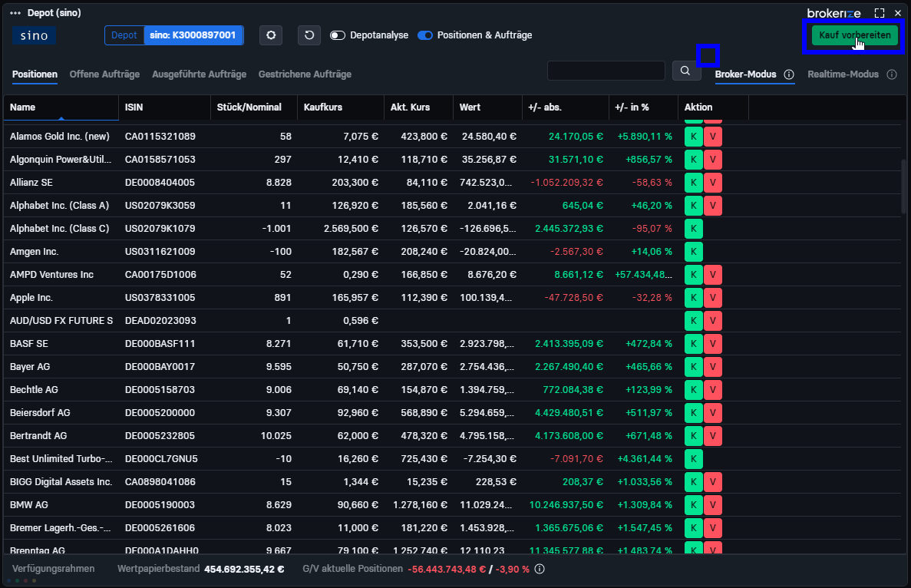Click ISIN US0311621009 for Amgen
The height and width of the screenshot is (588, 911).
coord(160,252)
